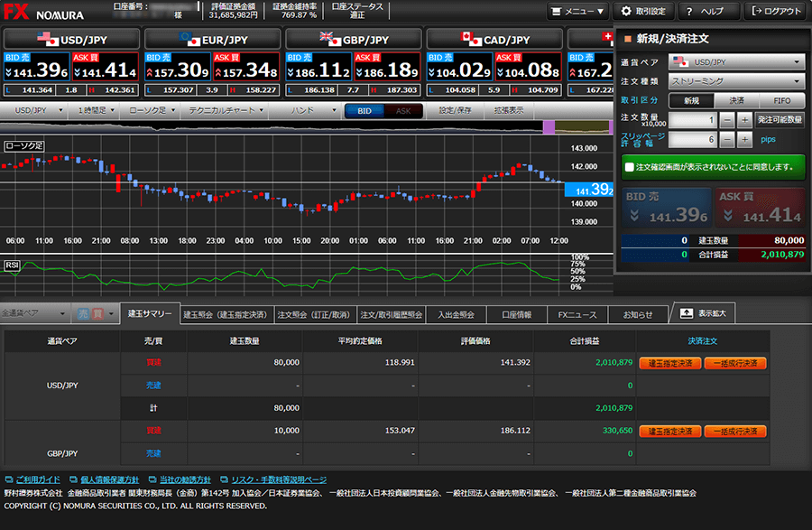Switch to 入出金照会 tab

[456, 314]
